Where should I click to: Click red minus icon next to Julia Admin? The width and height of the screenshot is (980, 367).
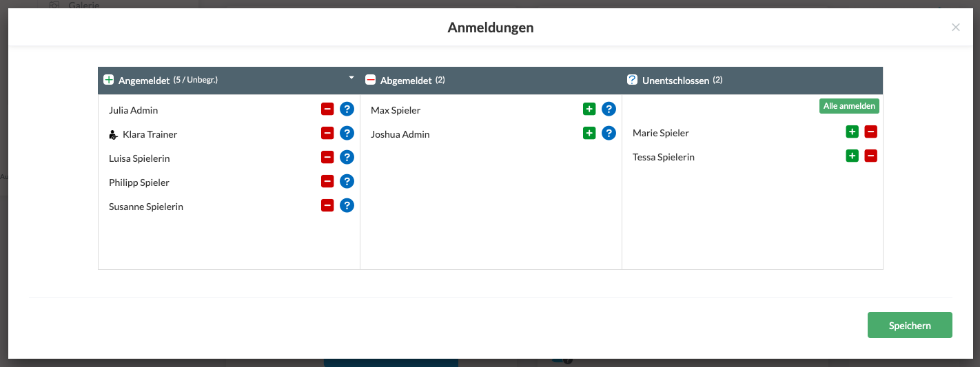(x=327, y=109)
